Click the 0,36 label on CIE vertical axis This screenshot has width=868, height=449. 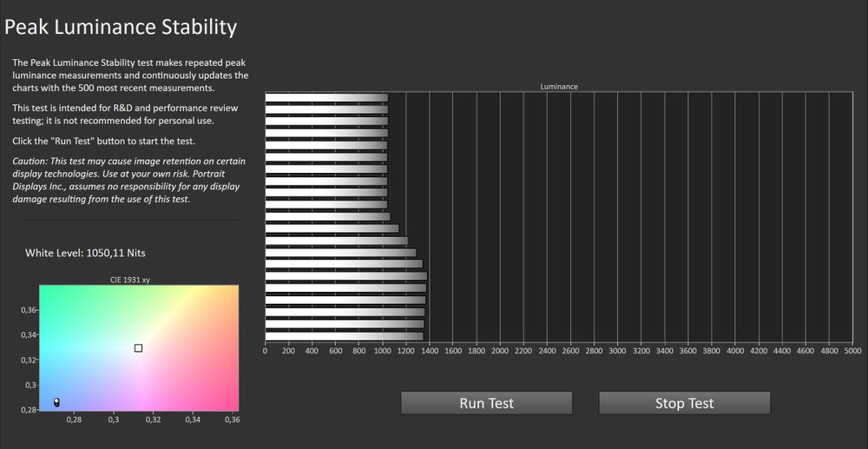28,310
